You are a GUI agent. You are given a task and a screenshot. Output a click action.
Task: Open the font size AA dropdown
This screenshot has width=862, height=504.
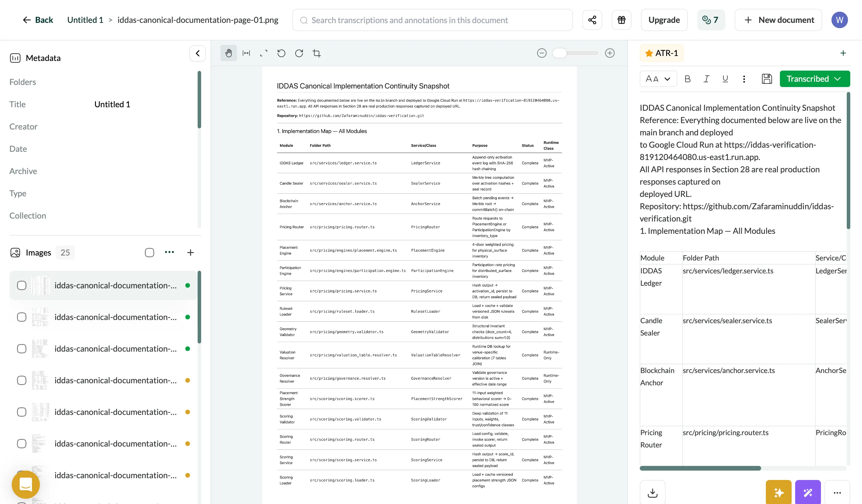point(658,79)
